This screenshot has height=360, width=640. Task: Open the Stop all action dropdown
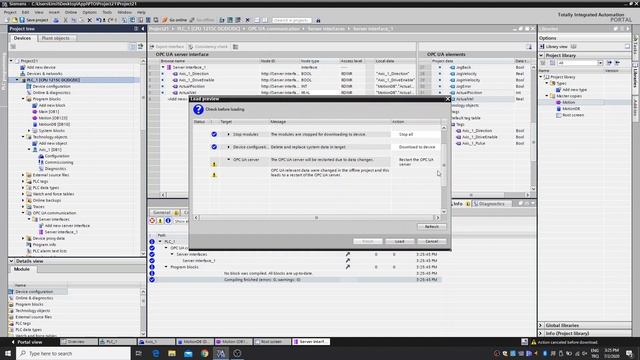[x=415, y=134]
